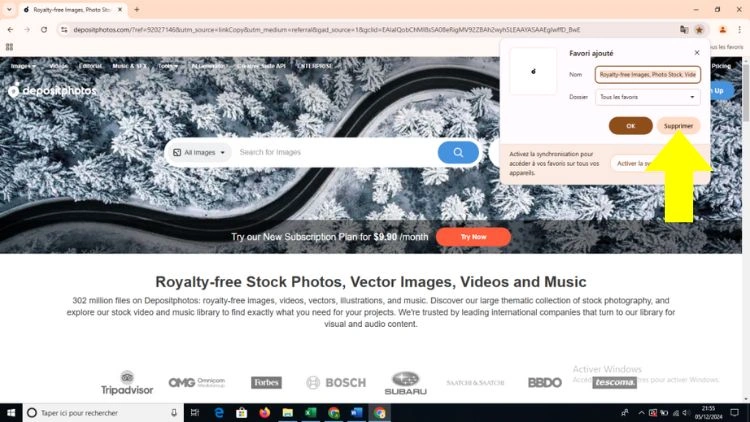Click the browser back arrow
Viewport: 750px width, 422px height.
click(x=11, y=30)
